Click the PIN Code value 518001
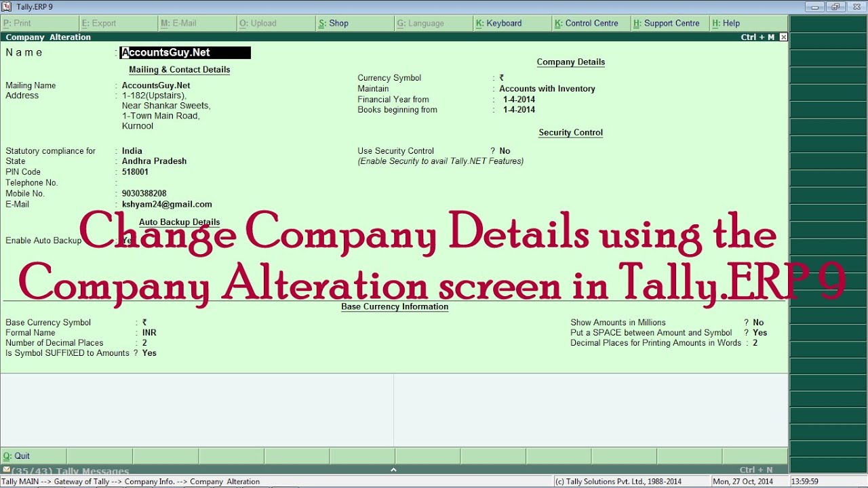 tap(135, 172)
